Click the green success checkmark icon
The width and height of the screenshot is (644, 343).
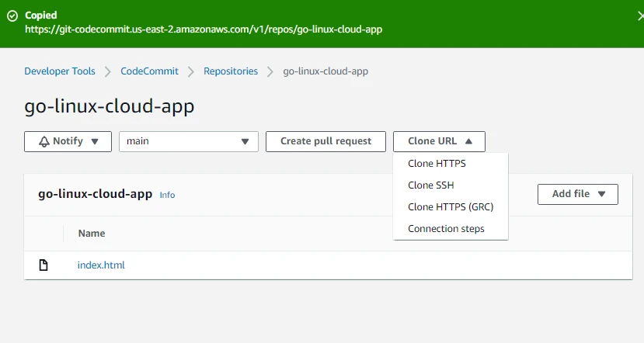point(12,16)
